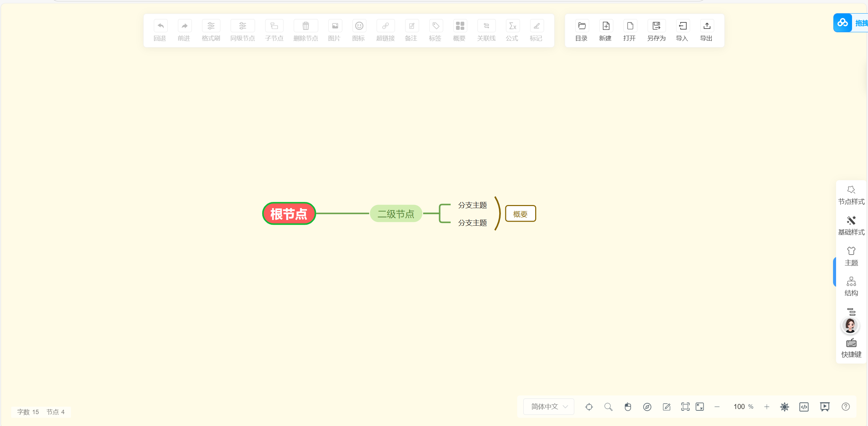Click the locate-root crosshair icon
The image size is (868, 426).
coord(589,407)
